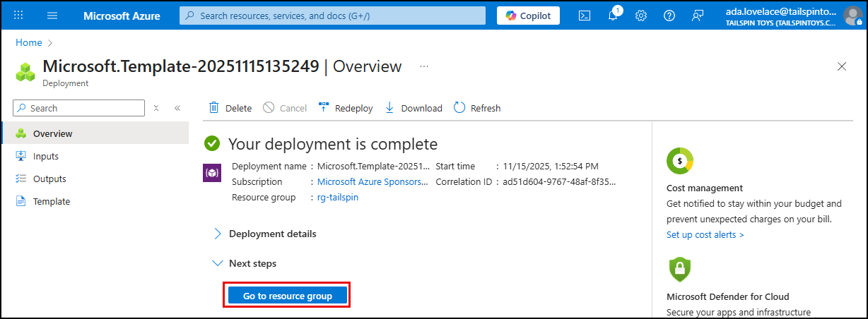Open Microsoft Azure Sponsors subscription link
868x319 pixels.
tap(373, 181)
